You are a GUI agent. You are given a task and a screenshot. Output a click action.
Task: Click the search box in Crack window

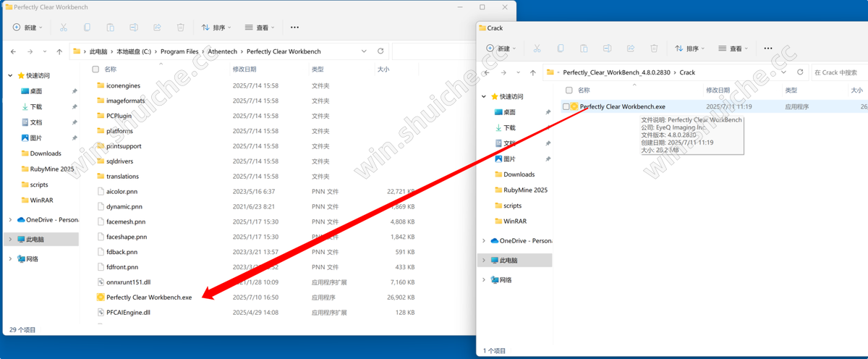[x=839, y=72]
